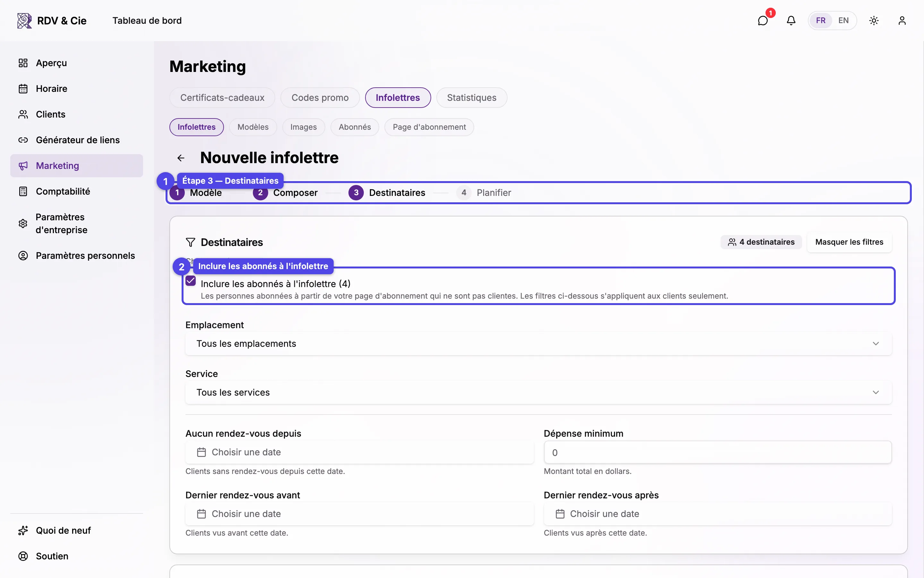Open the Dernier rendez-vous avant date picker

(x=359, y=514)
